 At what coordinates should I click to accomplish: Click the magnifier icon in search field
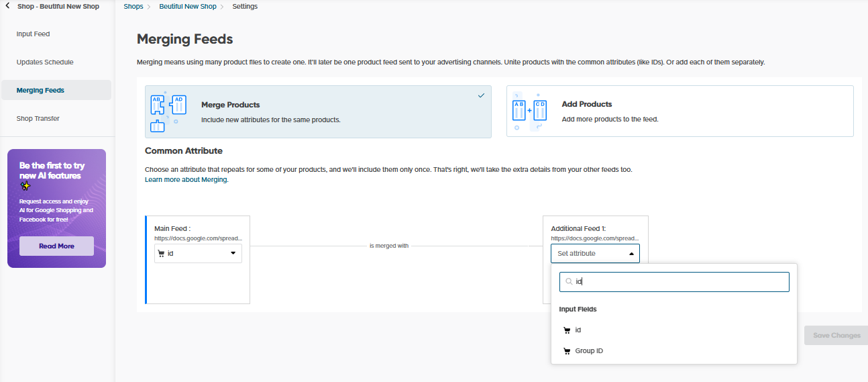[x=569, y=282]
